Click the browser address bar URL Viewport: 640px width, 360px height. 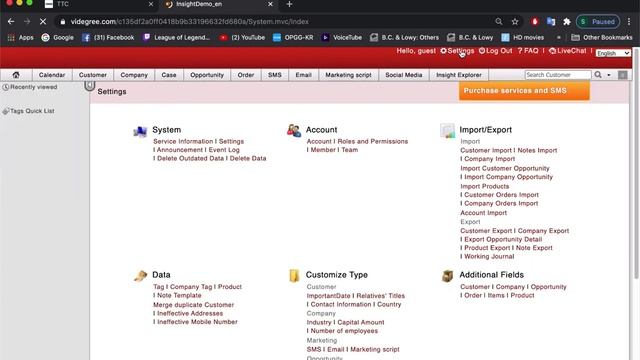190,22
